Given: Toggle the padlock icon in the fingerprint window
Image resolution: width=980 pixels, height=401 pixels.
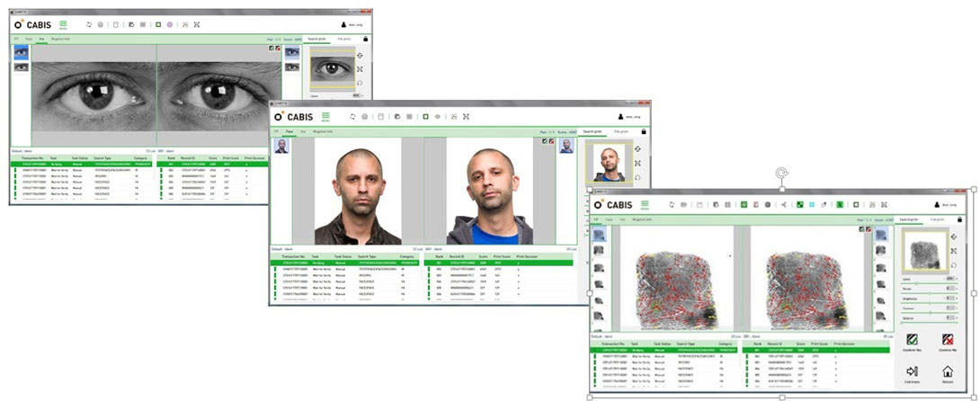Looking at the screenshot, I should coord(961,218).
